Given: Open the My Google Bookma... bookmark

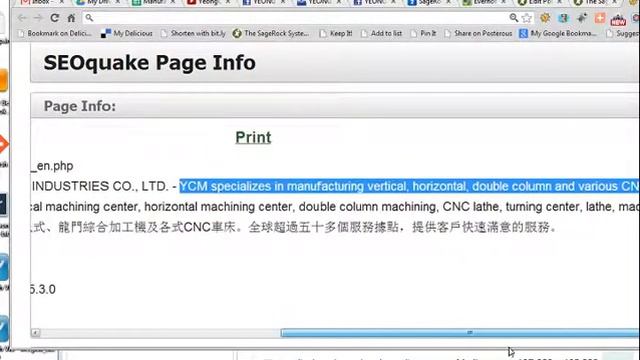Looking at the screenshot, I should [558, 33].
